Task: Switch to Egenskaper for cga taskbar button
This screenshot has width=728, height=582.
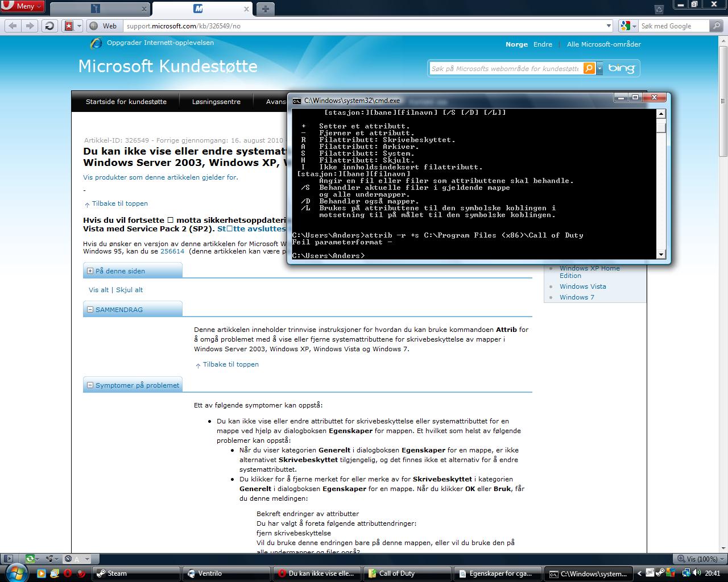Action: click(x=498, y=573)
